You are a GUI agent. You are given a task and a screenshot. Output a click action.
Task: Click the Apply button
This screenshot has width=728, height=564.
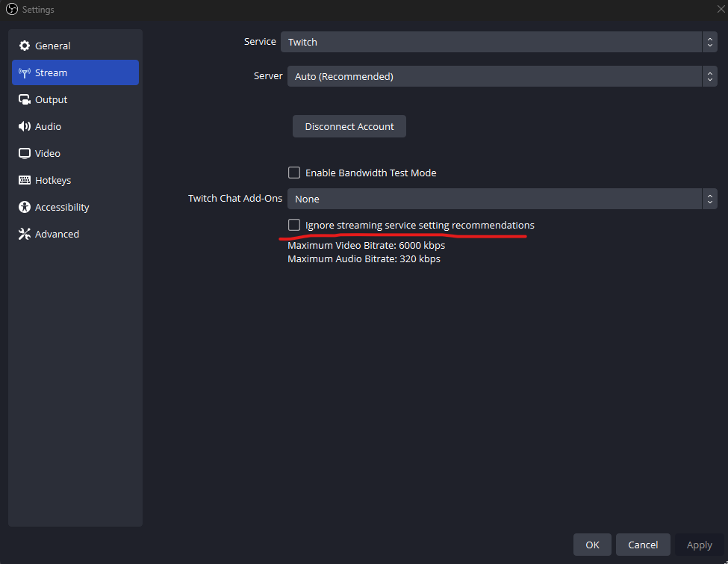[699, 545]
